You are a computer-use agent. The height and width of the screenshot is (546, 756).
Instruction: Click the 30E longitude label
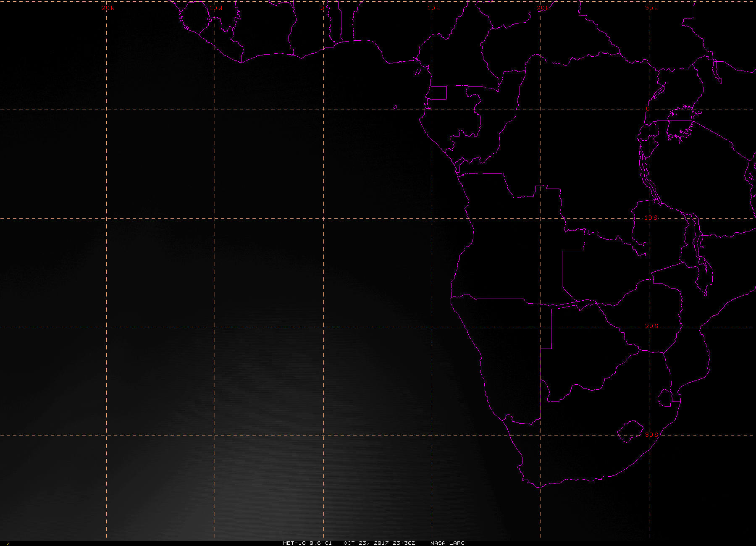point(651,8)
